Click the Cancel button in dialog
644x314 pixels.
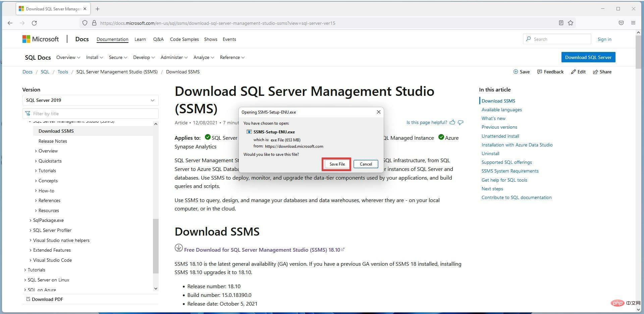coord(366,164)
